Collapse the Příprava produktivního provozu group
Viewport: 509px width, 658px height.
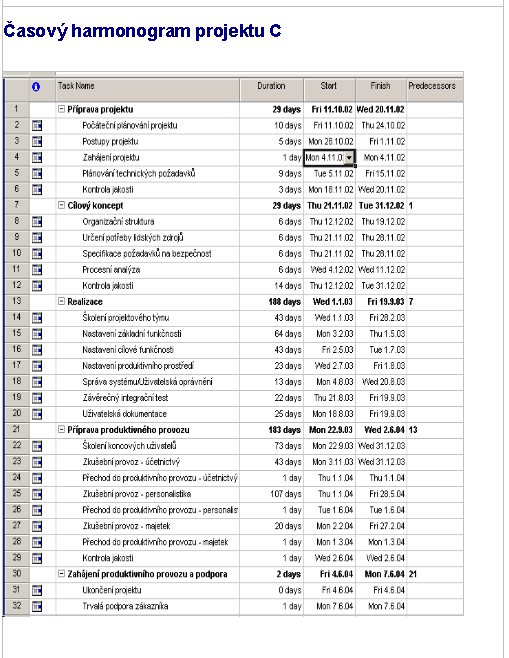coord(61,429)
